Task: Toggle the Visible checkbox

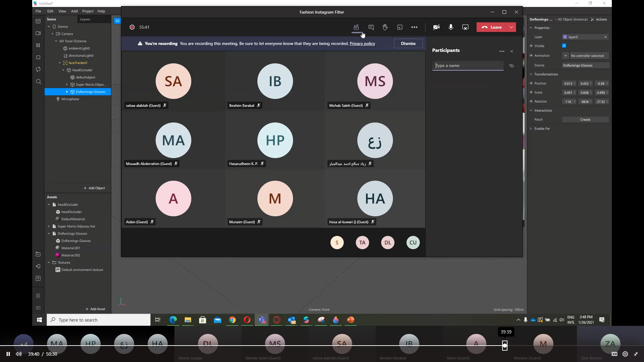Action: click(564, 46)
